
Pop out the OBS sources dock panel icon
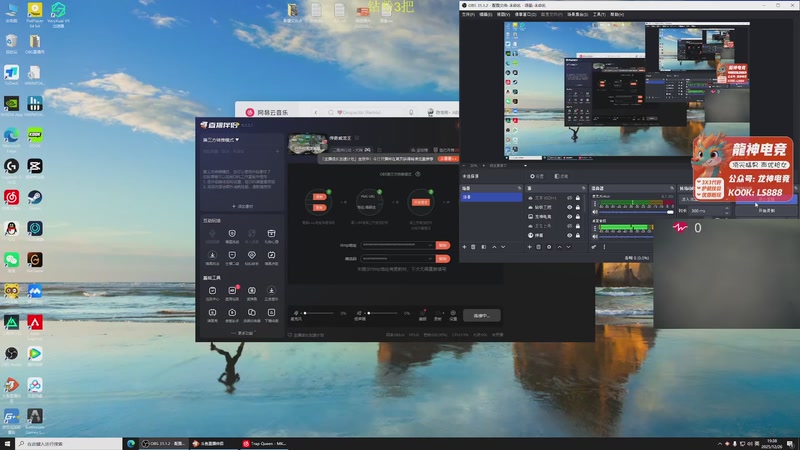click(x=584, y=188)
